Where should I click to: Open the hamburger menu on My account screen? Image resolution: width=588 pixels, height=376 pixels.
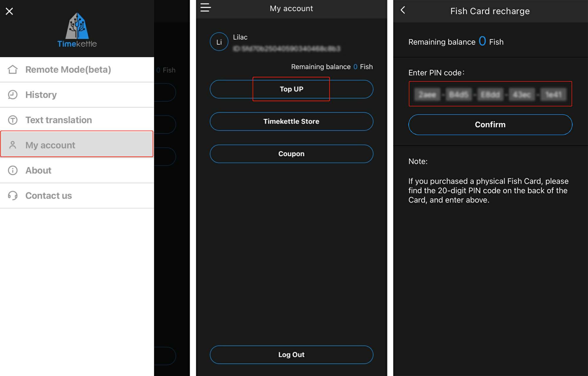(206, 7)
